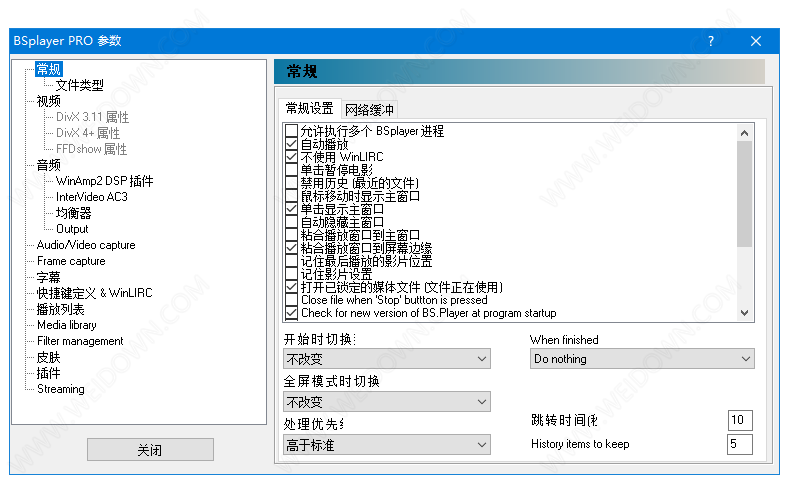This screenshot has height=500, width=790.
Task: Open Filter management settings
Action: [80, 341]
